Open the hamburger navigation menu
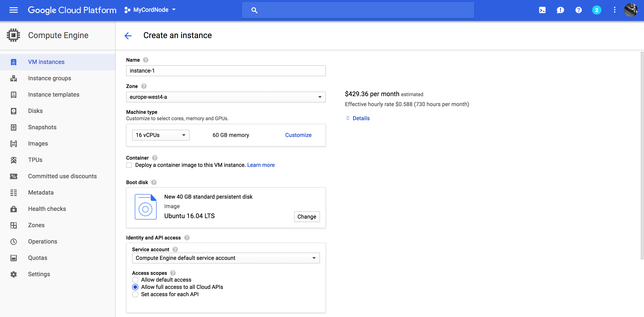 (x=13, y=10)
